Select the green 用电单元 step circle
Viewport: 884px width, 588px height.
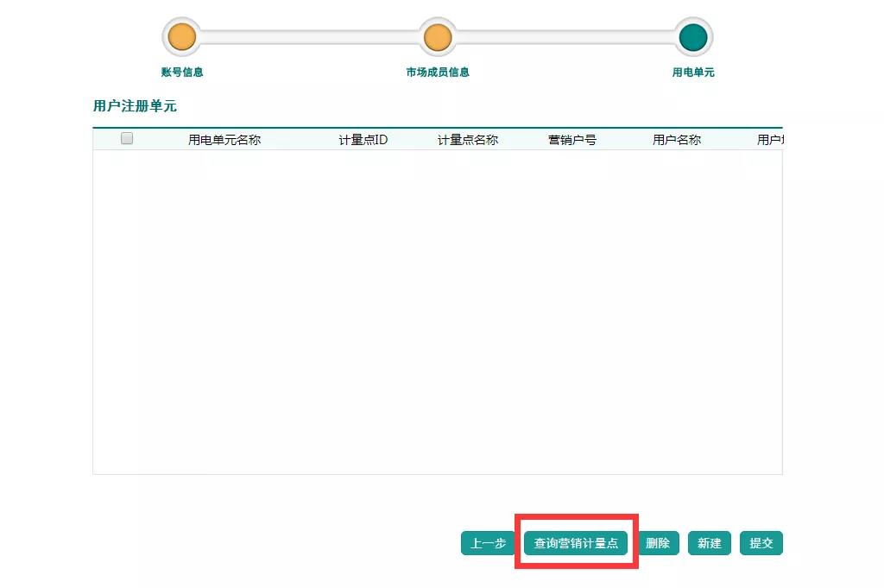click(x=693, y=37)
